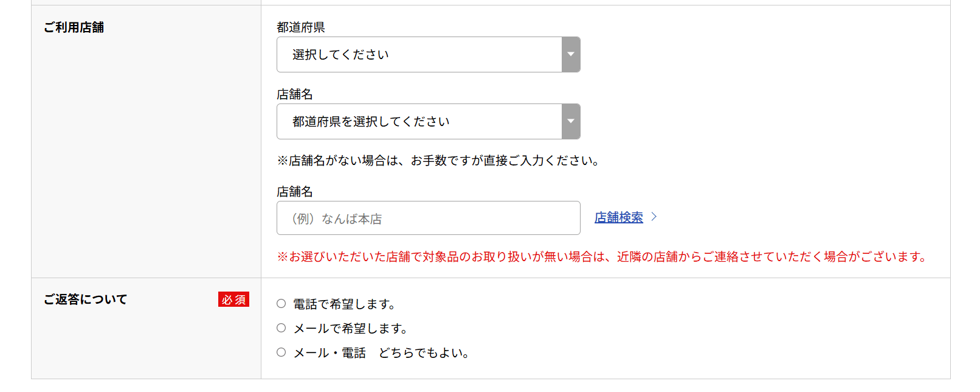This screenshot has height=392, width=980.
Task: Select the 電話で希望します radio button
Action: pyautogui.click(x=281, y=304)
